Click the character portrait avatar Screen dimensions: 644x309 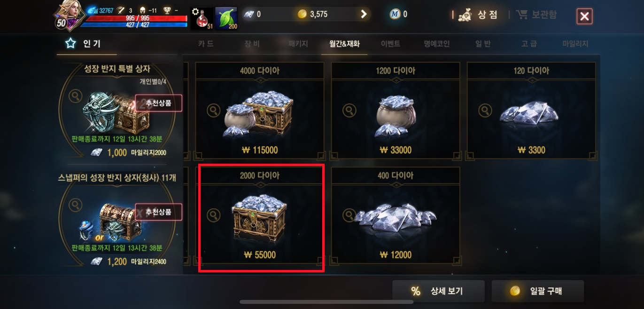pyautogui.click(x=69, y=16)
